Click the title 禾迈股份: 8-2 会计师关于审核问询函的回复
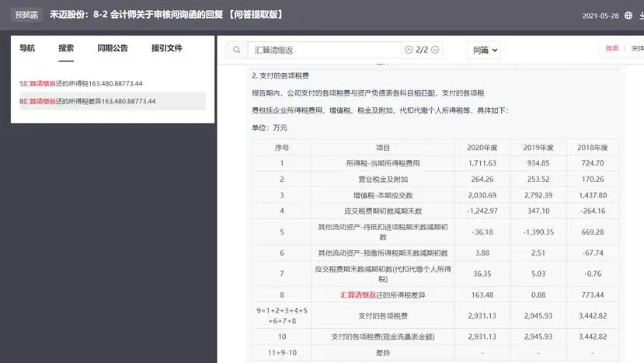This screenshot has width=644, height=363. (x=166, y=15)
